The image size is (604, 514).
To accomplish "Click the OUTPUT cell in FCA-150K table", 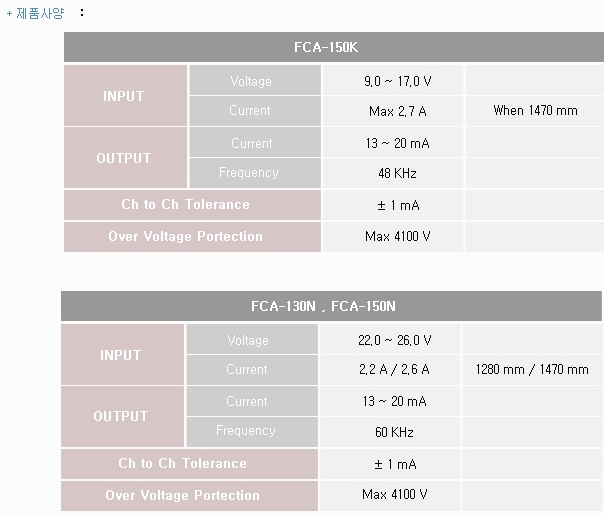I will (124, 158).
